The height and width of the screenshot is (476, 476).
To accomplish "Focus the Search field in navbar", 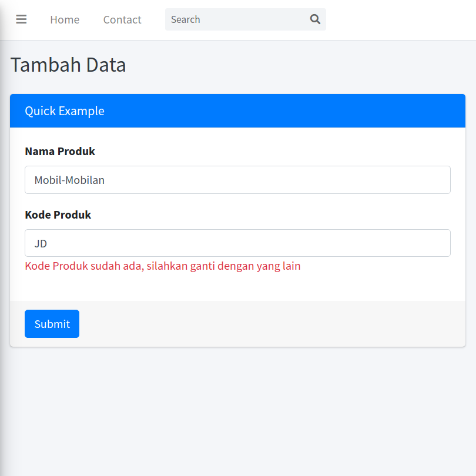I will (235, 19).
